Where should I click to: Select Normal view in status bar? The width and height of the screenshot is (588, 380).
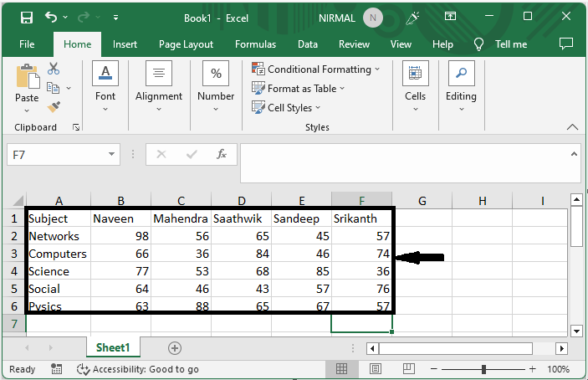point(342,369)
